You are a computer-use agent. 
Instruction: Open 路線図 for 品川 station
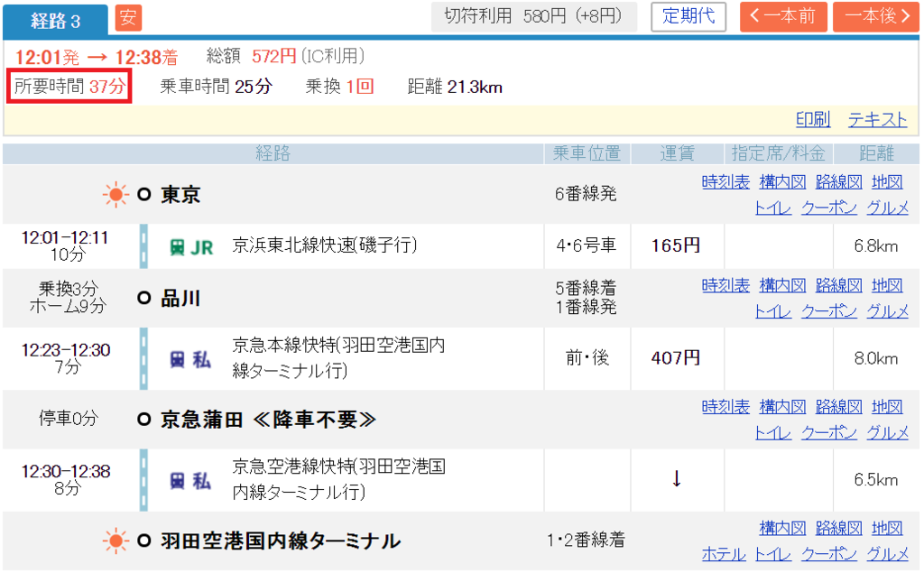click(838, 286)
